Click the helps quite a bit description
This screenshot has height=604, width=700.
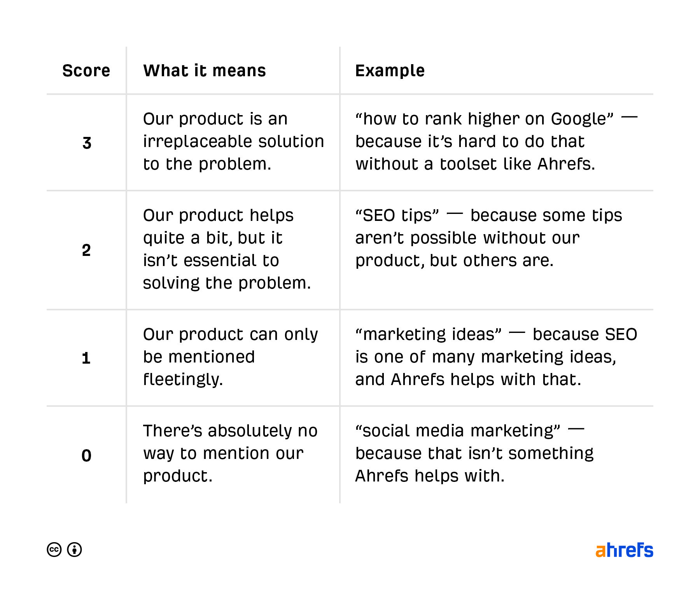coord(227,249)
